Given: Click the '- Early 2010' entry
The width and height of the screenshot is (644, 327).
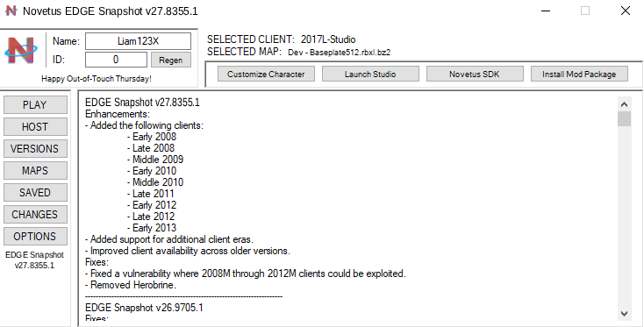Looking at the screenshot, I should coord(152,171).
